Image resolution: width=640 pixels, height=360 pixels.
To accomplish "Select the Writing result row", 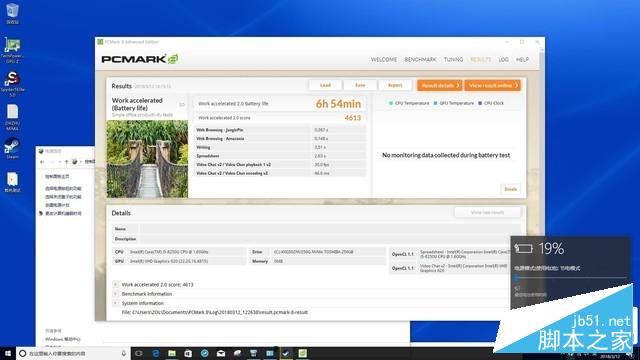I will coord(280,147).
